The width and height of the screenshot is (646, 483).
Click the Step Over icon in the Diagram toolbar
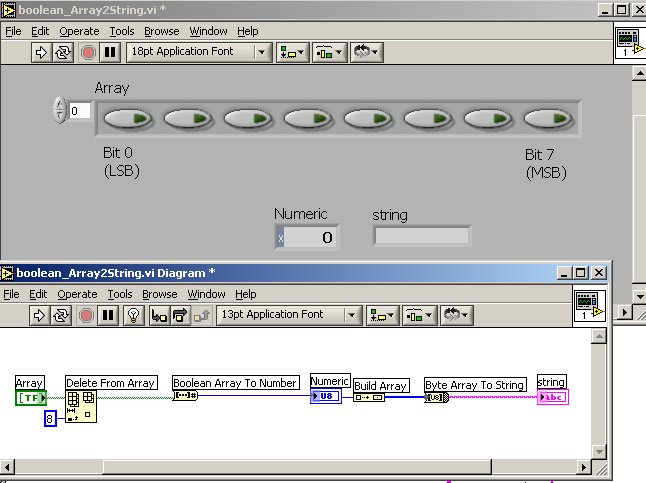(180, 316)
